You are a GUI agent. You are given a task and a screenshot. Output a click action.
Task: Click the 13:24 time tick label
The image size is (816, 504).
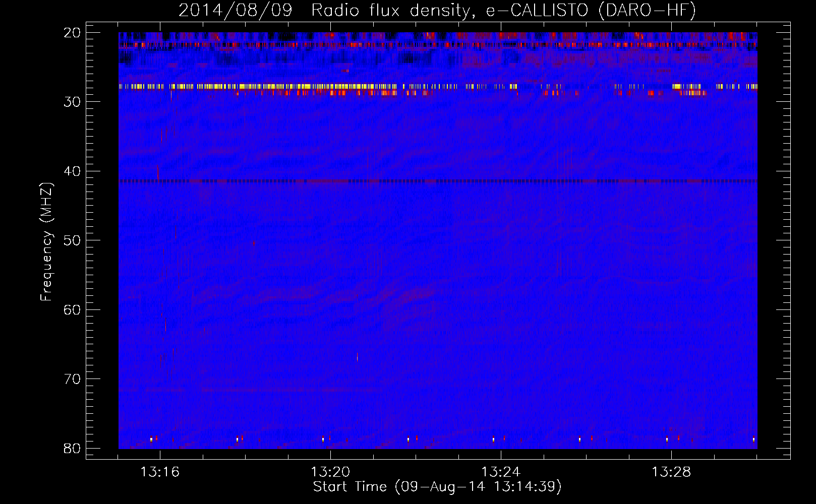(501, 472)
